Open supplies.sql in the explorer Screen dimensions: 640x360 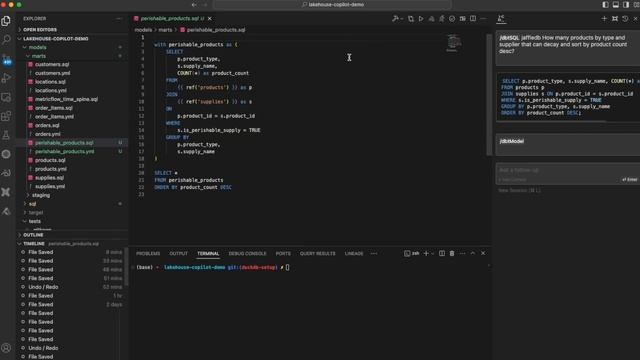click(49, 178)
